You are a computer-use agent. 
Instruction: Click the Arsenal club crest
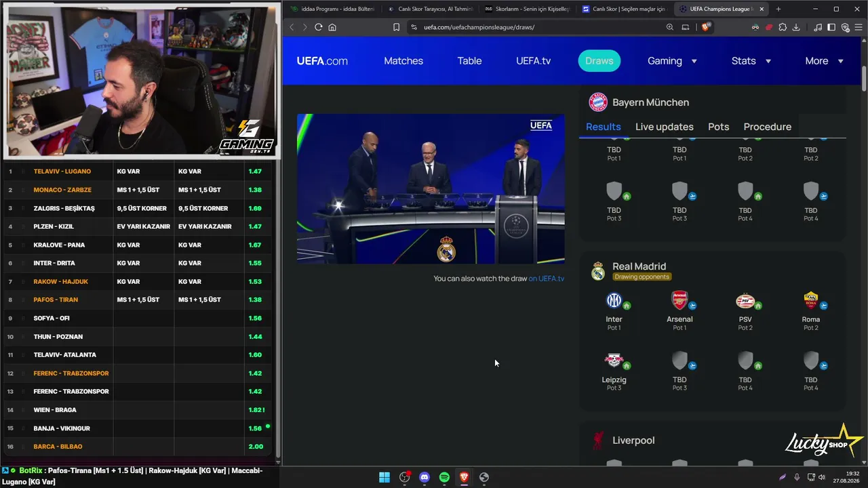pos(679,301)
